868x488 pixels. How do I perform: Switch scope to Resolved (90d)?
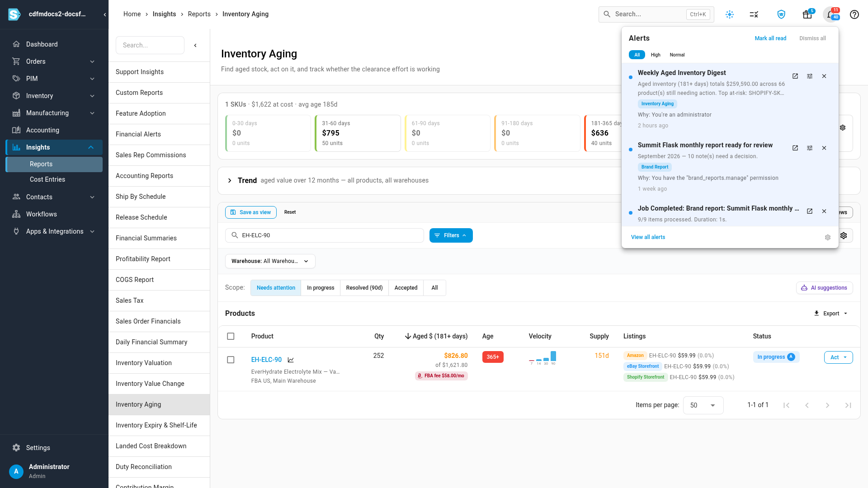pyautogui.click(x=364, y=288)
